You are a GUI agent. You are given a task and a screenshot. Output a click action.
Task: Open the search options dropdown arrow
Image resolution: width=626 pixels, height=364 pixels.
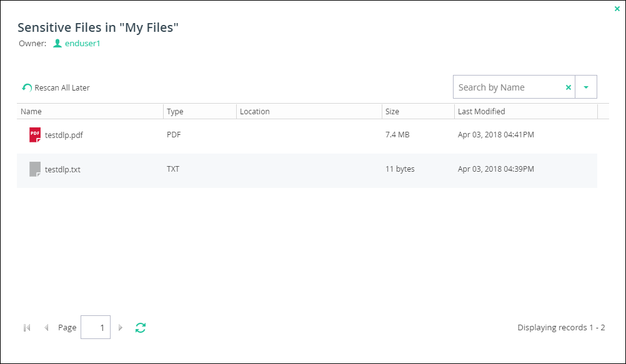[x=585, y=87]
